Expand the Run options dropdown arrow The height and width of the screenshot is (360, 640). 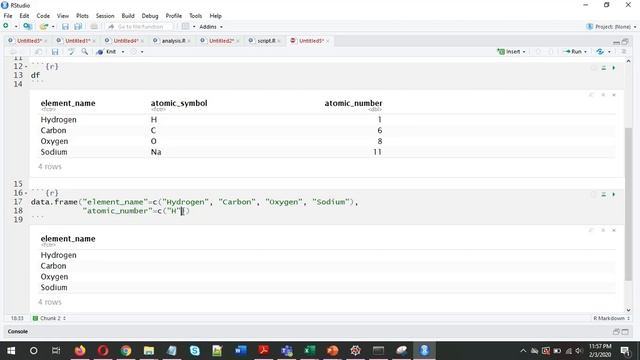coord(585,52)
